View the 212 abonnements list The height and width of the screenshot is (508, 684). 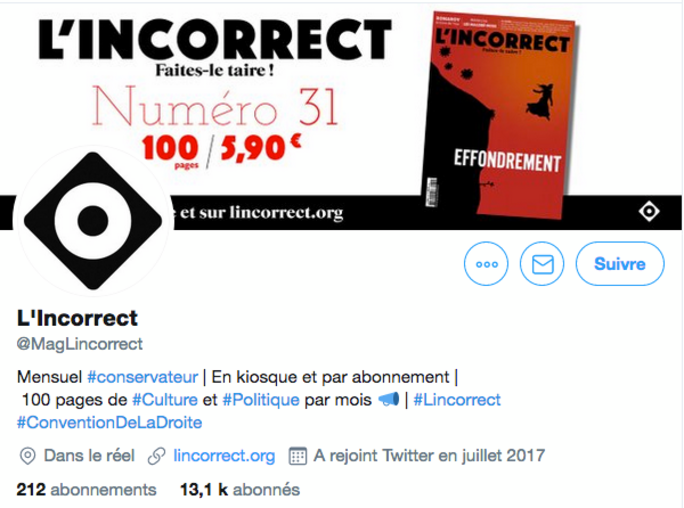86,490
